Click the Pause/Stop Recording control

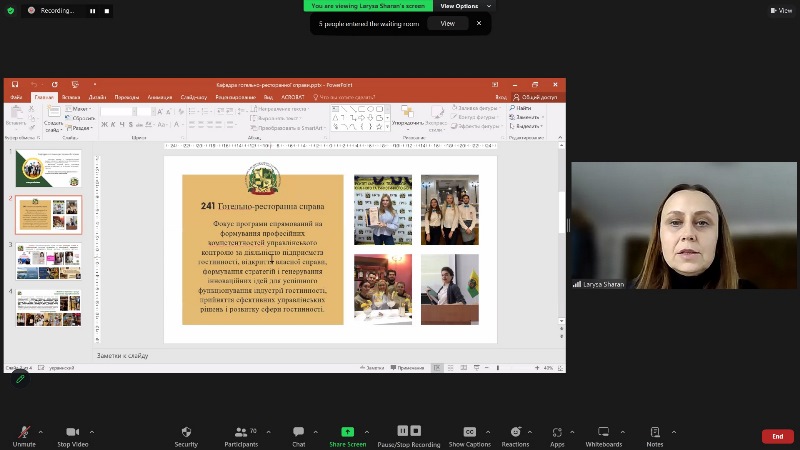(x=408, y=433)
